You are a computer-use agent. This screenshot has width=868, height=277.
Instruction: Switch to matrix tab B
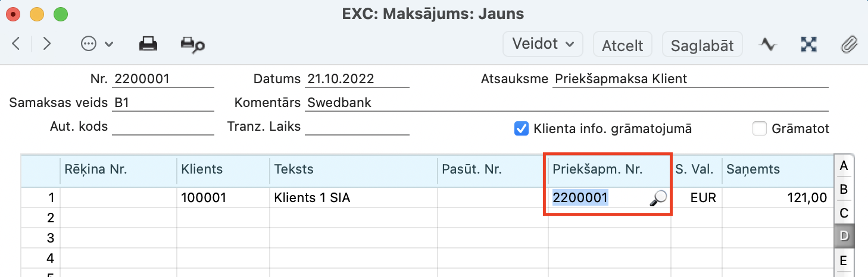pos(843,190)
